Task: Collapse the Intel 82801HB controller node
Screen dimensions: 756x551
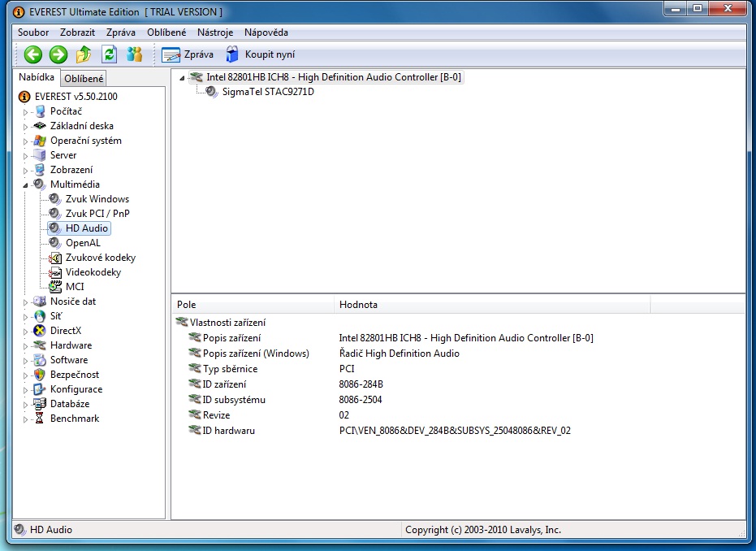Action: pyautogui.click(x=182, y=78)
